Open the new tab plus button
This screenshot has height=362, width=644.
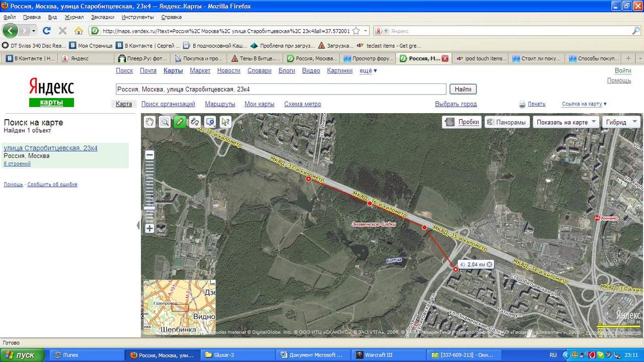[x=628, y=58]
